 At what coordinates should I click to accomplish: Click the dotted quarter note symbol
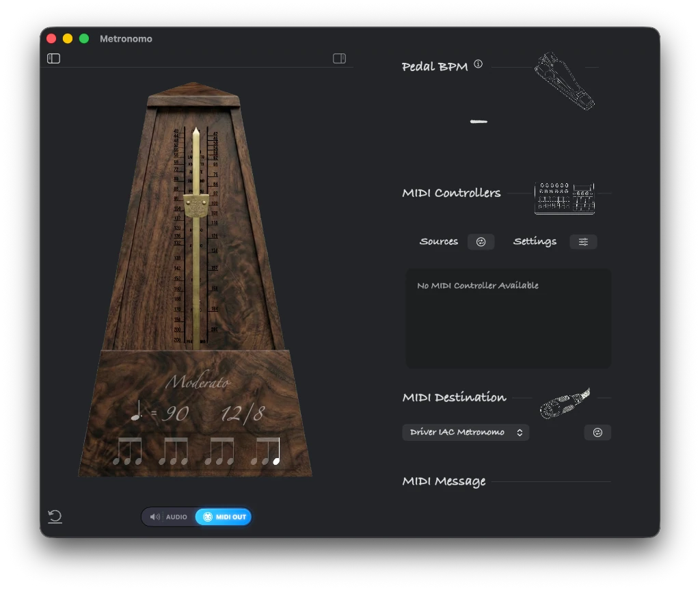(137, 411)
